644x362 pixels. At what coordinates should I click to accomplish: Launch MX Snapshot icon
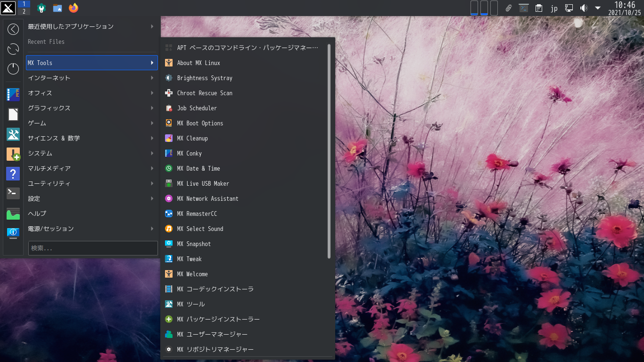(169, 244)
